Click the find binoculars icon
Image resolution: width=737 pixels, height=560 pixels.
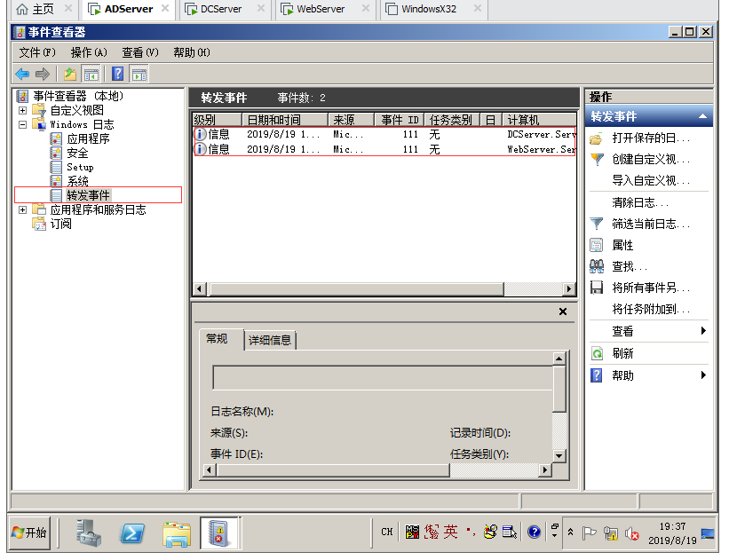tap(597, 266)
